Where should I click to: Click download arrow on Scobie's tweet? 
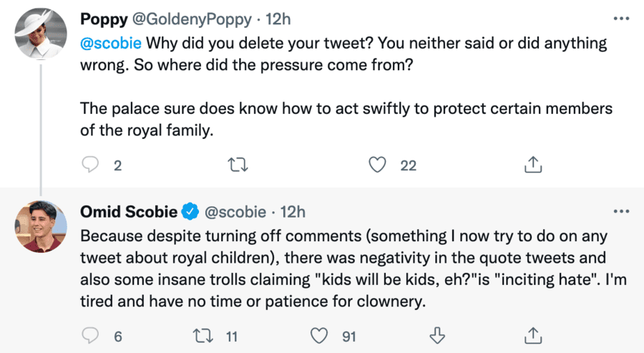pos(436,334)
